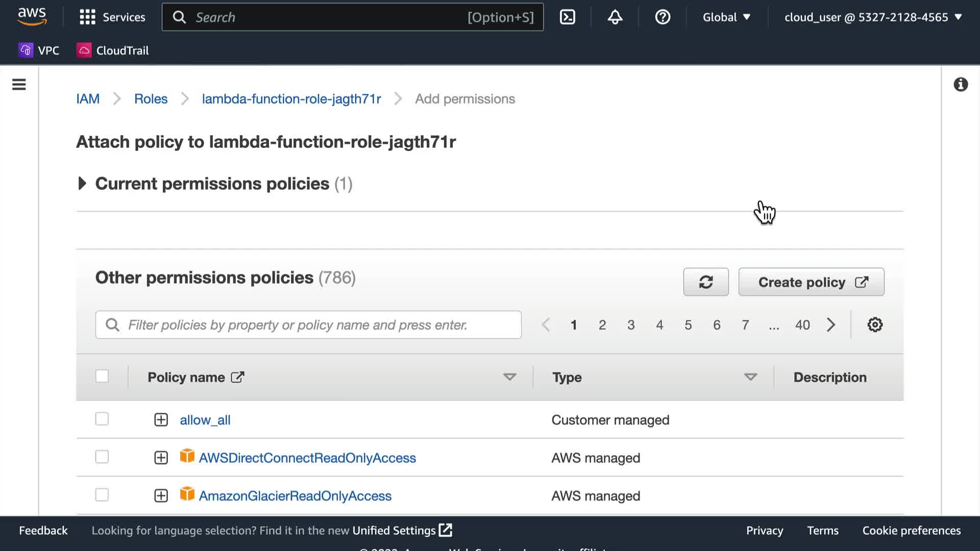
Task: Open the notifications bell
Action: tap(615, 17)
